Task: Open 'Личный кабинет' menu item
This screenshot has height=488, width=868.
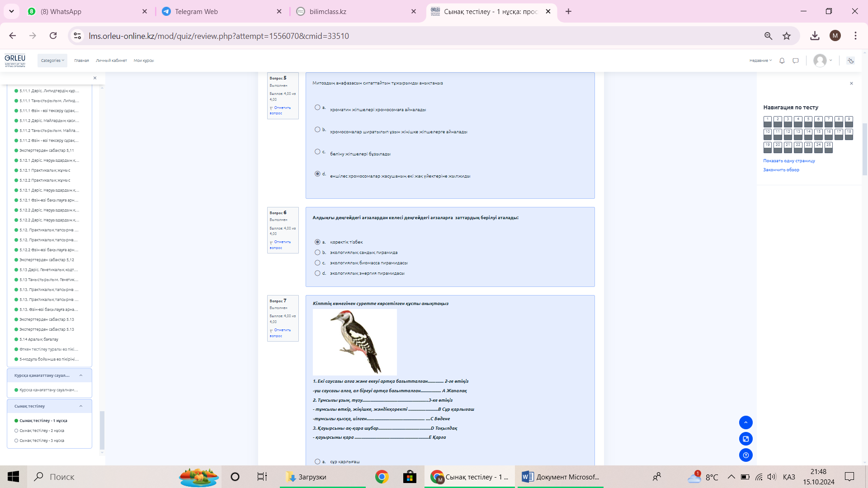Action: pos(111,61)
